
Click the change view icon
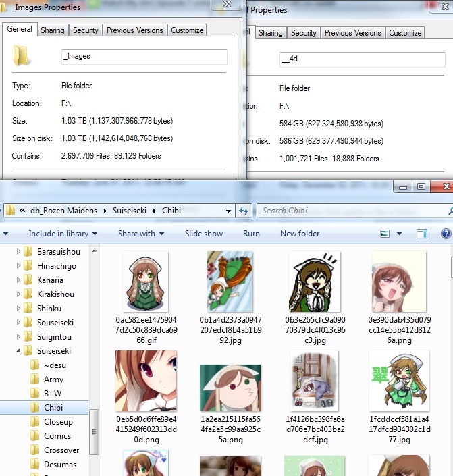click(385, 234)
